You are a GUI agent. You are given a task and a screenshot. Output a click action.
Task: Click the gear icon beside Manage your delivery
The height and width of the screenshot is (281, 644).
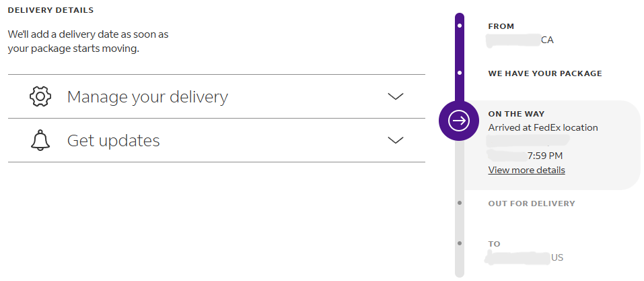pyautogui.click(x=40, y=96)
